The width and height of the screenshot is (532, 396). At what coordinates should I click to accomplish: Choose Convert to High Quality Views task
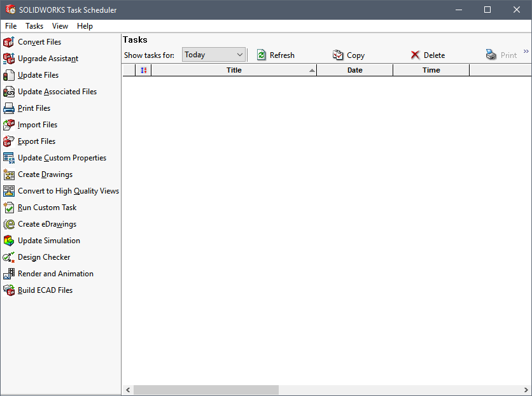(x=69, y=191)
